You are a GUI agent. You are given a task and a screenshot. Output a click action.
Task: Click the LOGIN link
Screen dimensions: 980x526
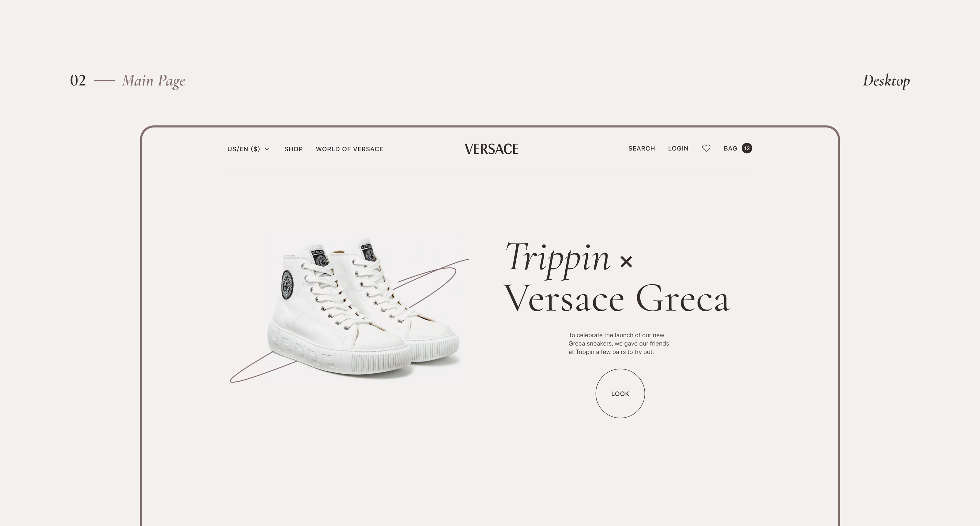click(x=678, y=149)
